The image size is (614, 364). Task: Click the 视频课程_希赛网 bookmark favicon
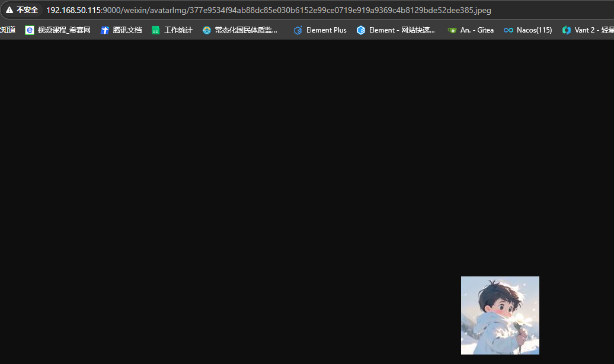(x=30, y=30)
